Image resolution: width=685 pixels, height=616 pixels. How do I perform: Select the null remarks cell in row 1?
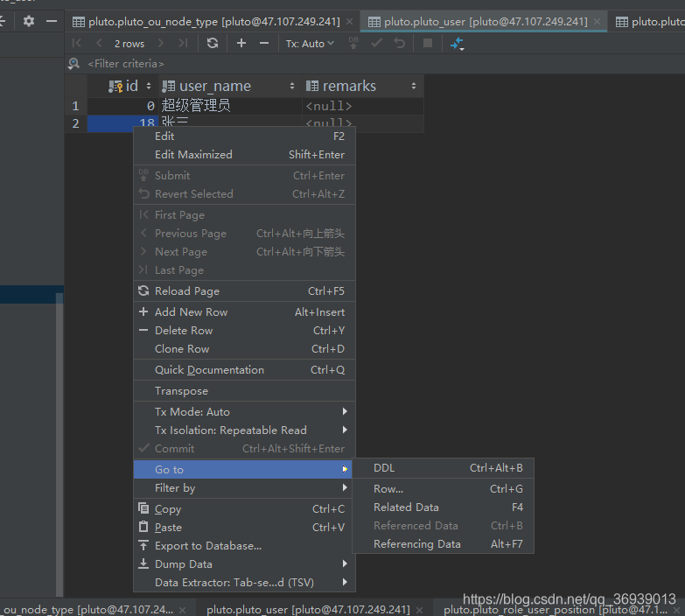(362, 106)
